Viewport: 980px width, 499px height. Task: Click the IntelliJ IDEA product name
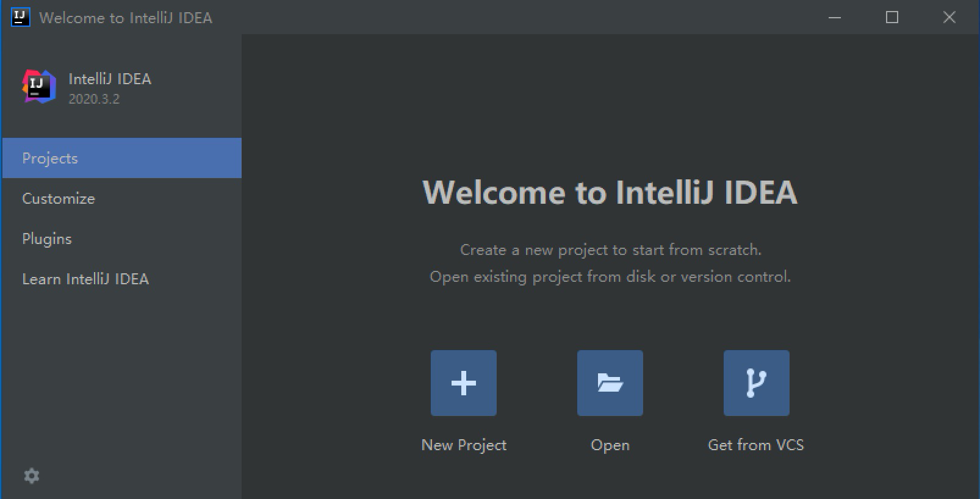click(x=110, y=79)
